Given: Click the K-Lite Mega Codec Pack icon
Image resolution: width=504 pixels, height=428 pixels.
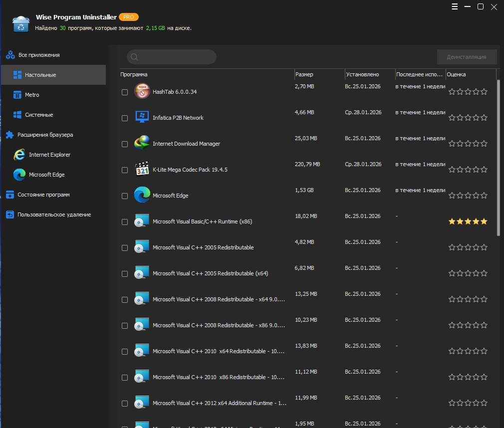Looking at the screenshot, I should 142,170.
